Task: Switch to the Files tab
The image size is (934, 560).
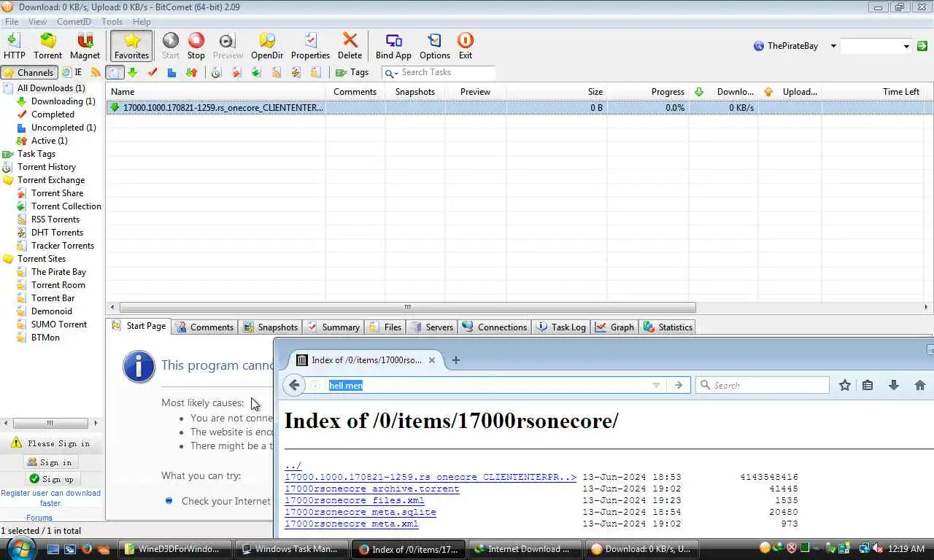Action: [x=385, y=327]
